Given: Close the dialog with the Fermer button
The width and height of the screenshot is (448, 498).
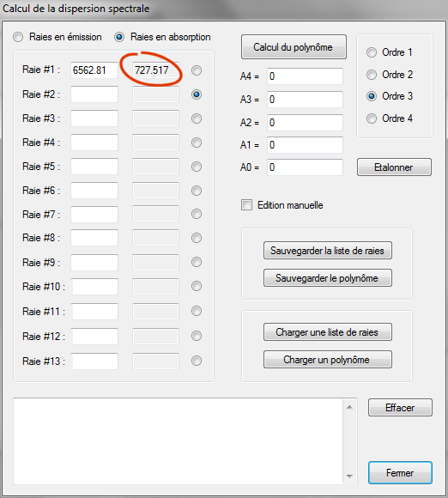Looking at the screenshot, I should pyautogui.click(x=400, y=473).
